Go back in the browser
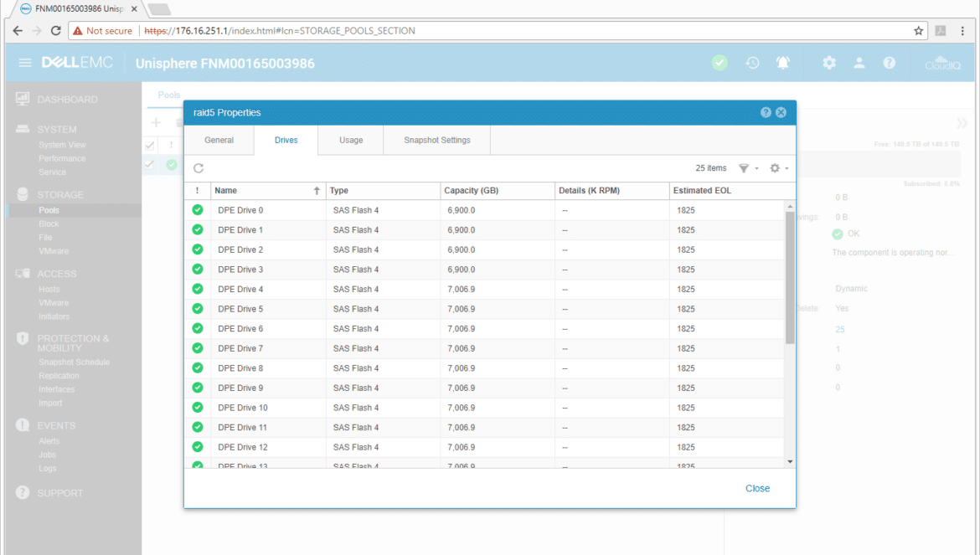This screenshot has width=980, height=555. 18,31
